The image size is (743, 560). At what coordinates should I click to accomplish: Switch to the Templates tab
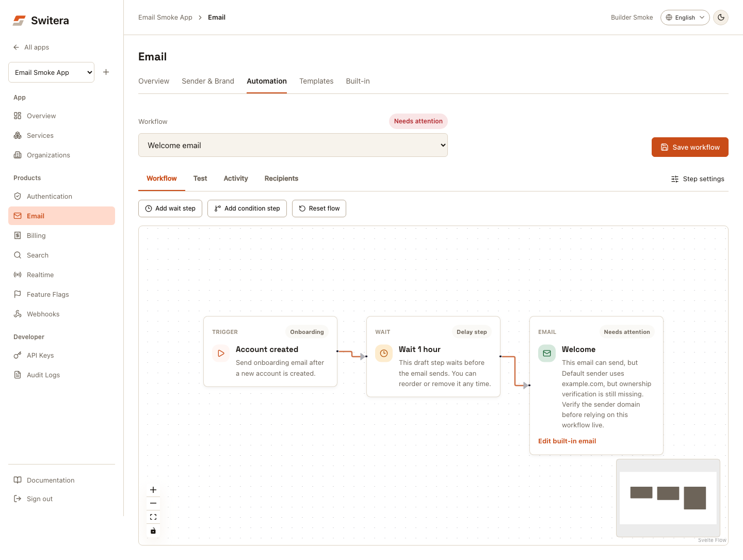tap(316, 81)
